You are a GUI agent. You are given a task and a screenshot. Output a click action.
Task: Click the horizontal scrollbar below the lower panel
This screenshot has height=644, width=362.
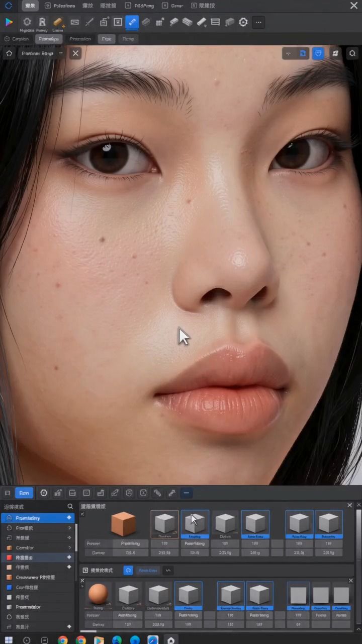pyautogui.click(x=88, y=631)
